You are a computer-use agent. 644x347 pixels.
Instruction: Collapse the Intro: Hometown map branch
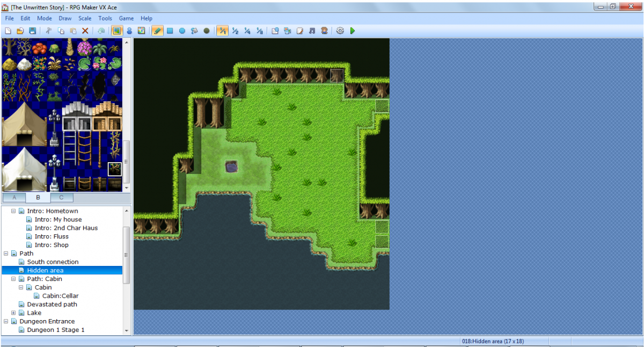point(13,211)
